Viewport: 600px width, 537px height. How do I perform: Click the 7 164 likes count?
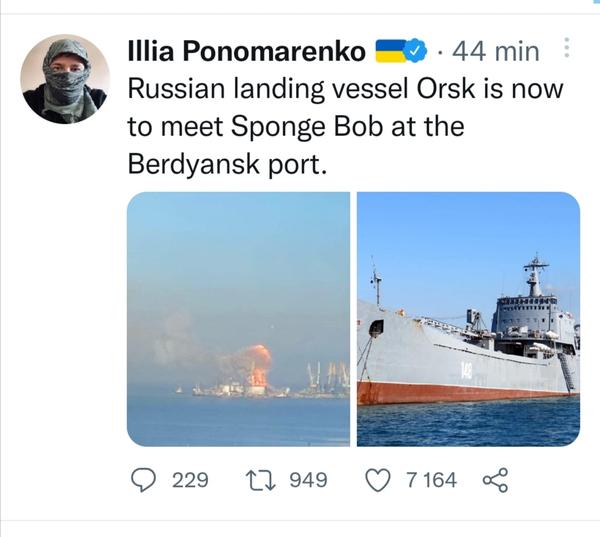[431, 480]
